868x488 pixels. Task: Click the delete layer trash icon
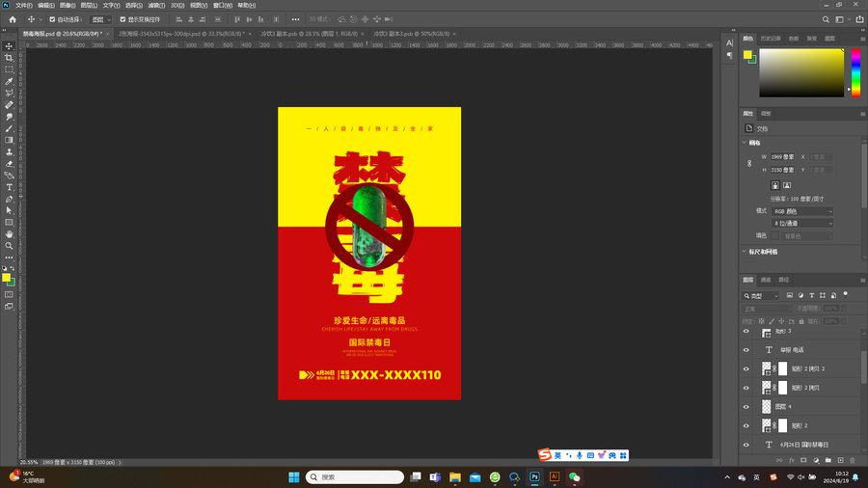click(x=853, y=460)
